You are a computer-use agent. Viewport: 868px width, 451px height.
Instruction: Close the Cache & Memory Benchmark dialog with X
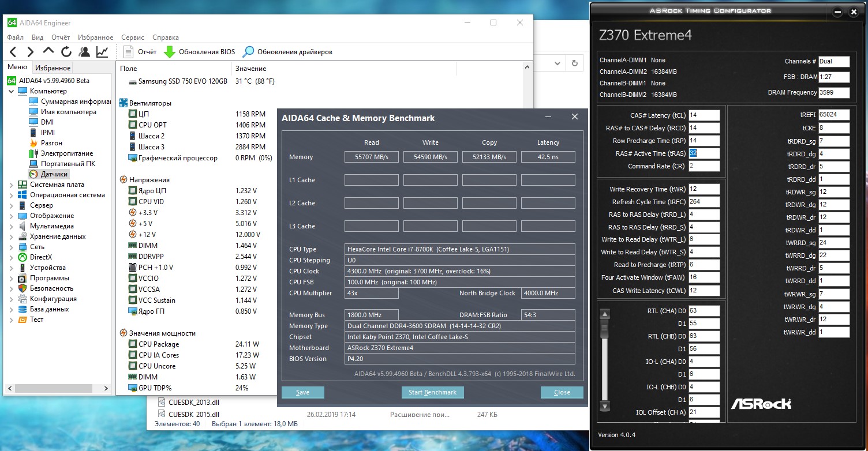[x=574, y=117]
